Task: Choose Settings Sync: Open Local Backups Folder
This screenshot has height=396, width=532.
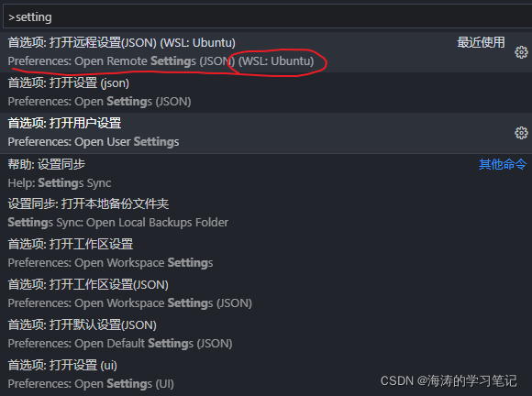Action: (266, 214)
